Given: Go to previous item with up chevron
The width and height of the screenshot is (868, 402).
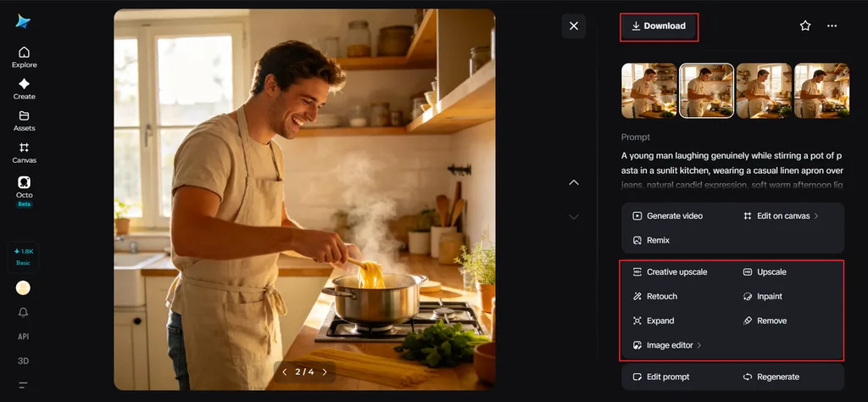Looking at the screenshot, I should [x=574, y=182].
